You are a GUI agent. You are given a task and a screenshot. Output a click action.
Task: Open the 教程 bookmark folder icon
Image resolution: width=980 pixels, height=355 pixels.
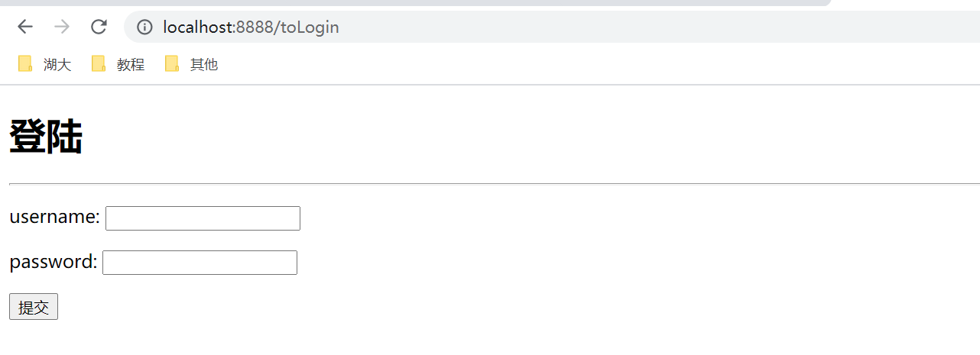point(99,64)
